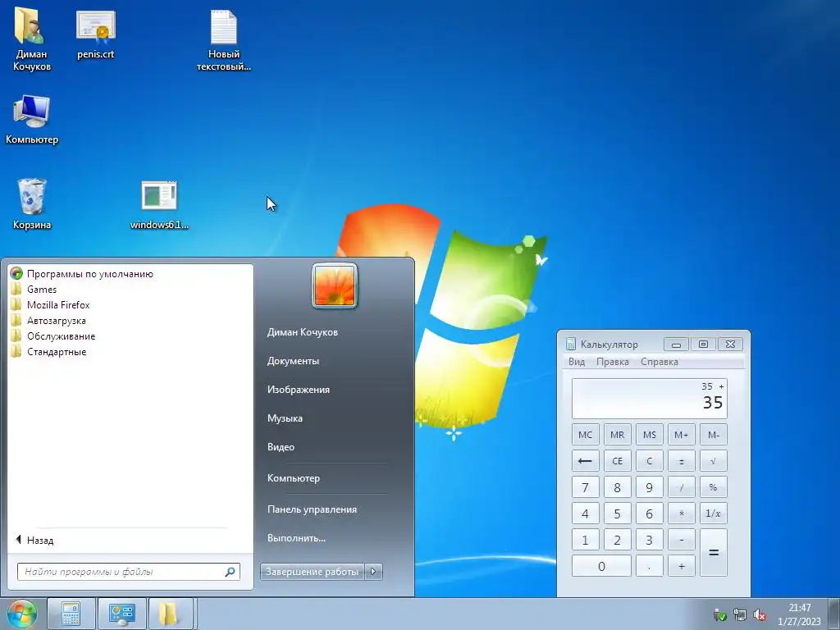840x630 pixels.
Task: Select the Корзина recycle bin icon
Action: [32, 203]
